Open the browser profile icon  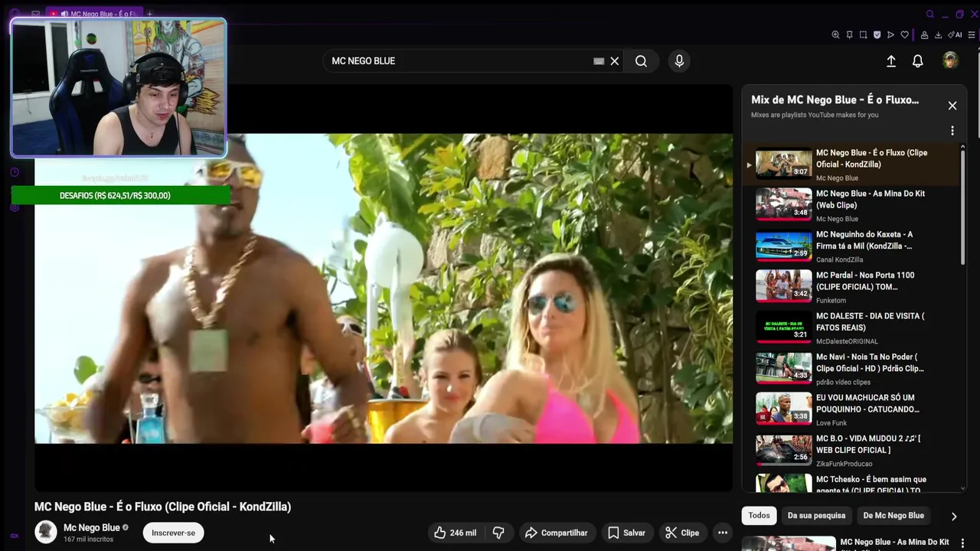point(924,34)
